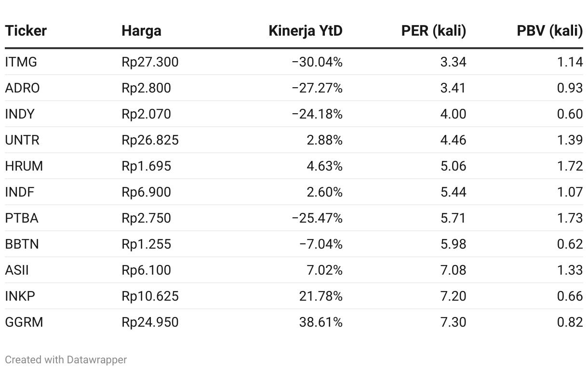Select the Rp6.900 price for INDF
588x371 pixels.
[146, 192]
